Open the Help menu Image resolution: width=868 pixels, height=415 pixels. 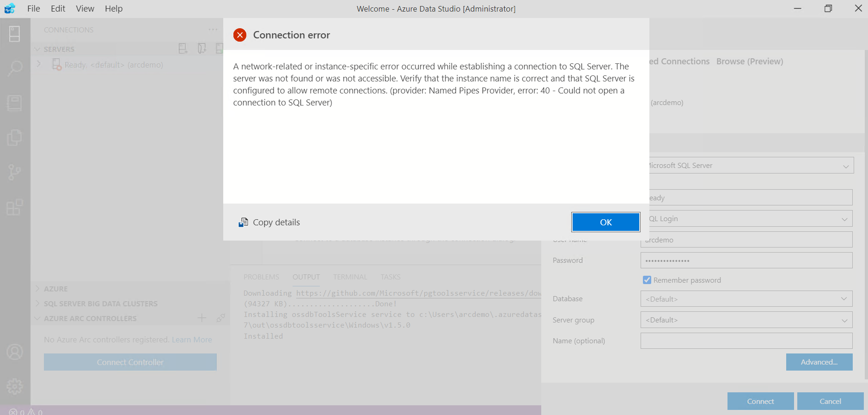[x=114, y=9]
